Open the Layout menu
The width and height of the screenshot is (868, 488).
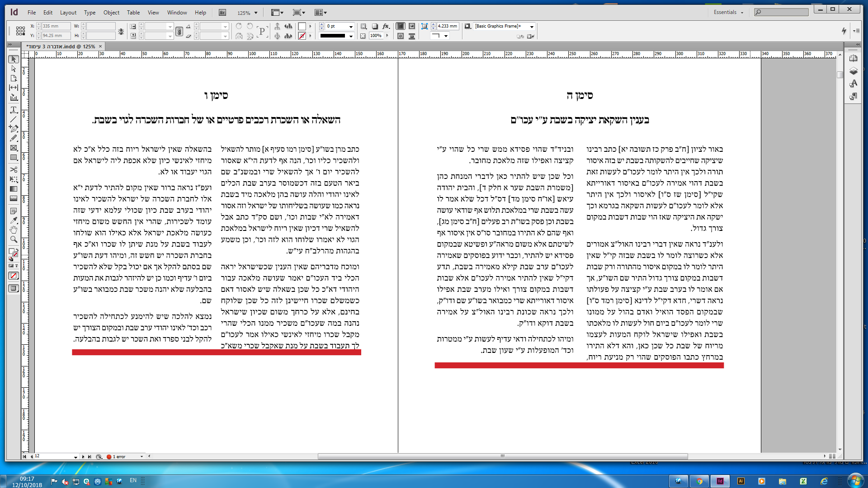[x=68, y=13]
